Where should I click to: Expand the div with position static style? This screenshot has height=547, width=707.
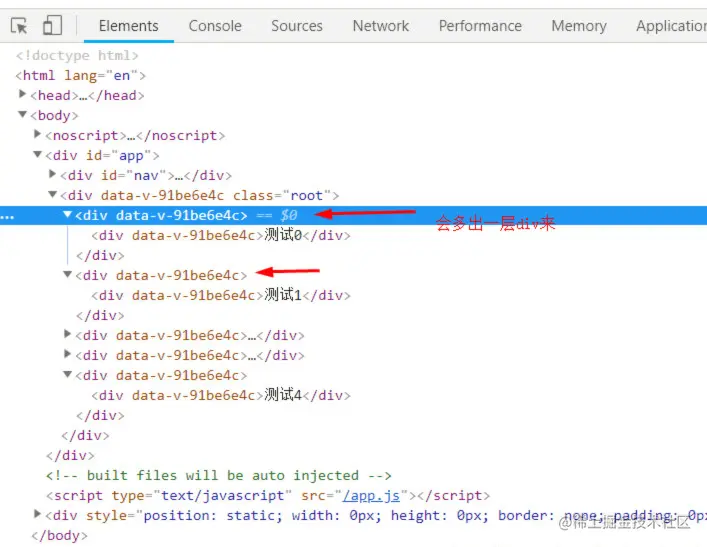coord(38,514)
